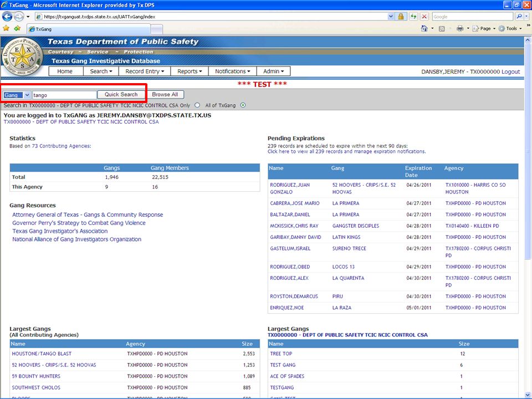Go back with the browser Back arrow
The height and width of the screenshot is (399, 532).
click(7, 16)
